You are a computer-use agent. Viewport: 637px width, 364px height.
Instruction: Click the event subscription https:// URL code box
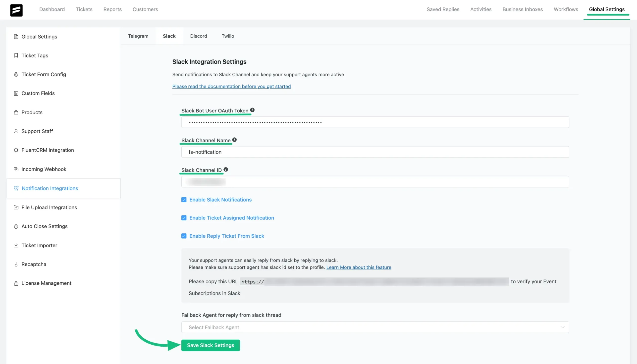[374, 282]
